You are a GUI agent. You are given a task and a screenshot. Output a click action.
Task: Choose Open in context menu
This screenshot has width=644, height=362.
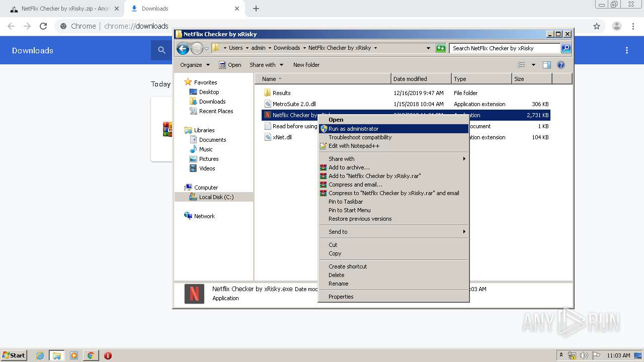click(x=394, y=120)
